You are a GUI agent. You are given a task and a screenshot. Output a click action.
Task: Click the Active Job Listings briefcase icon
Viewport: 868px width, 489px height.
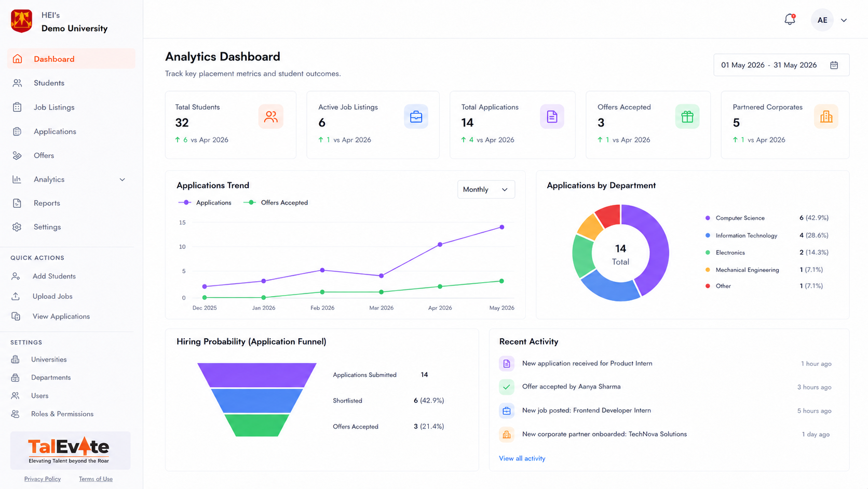[x=416, y=116]
